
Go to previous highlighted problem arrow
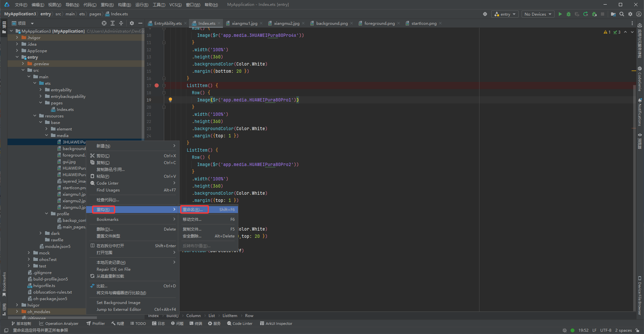pos(625,32)
